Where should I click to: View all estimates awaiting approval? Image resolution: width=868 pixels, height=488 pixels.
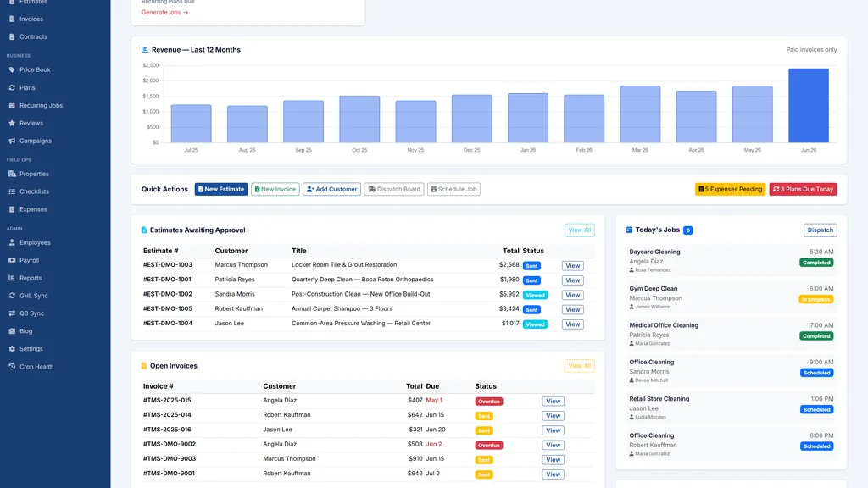click(580, 230)
